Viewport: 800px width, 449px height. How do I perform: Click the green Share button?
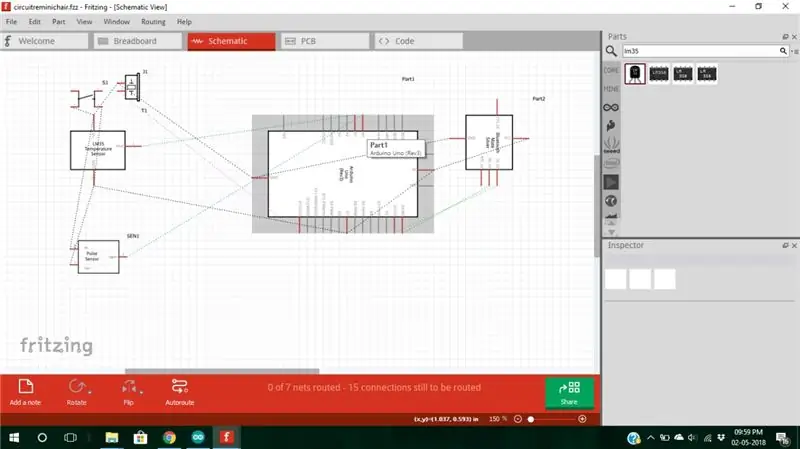569,392
